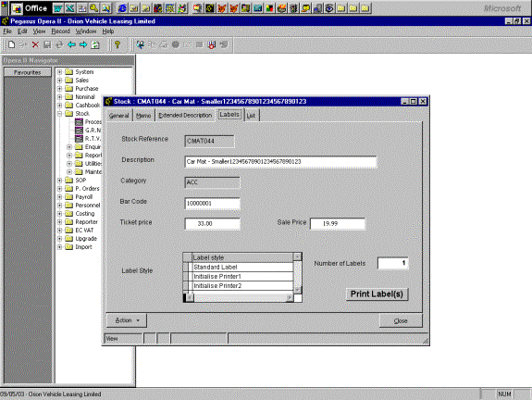The image size is (532, 400).
Task: Click the Process item icon under Stock
Action: click(x=79, y=121)
